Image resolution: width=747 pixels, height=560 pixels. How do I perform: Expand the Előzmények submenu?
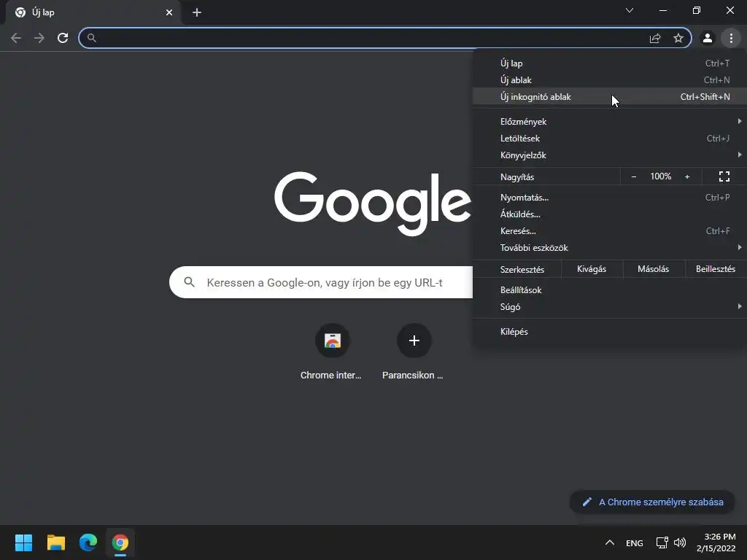(x=609, y=122)
